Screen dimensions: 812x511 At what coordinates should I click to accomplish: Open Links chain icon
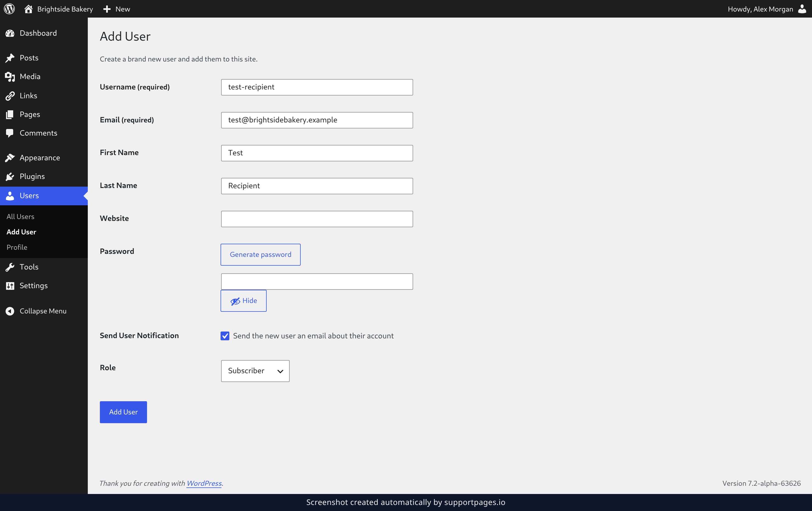(x=10, y=96)
